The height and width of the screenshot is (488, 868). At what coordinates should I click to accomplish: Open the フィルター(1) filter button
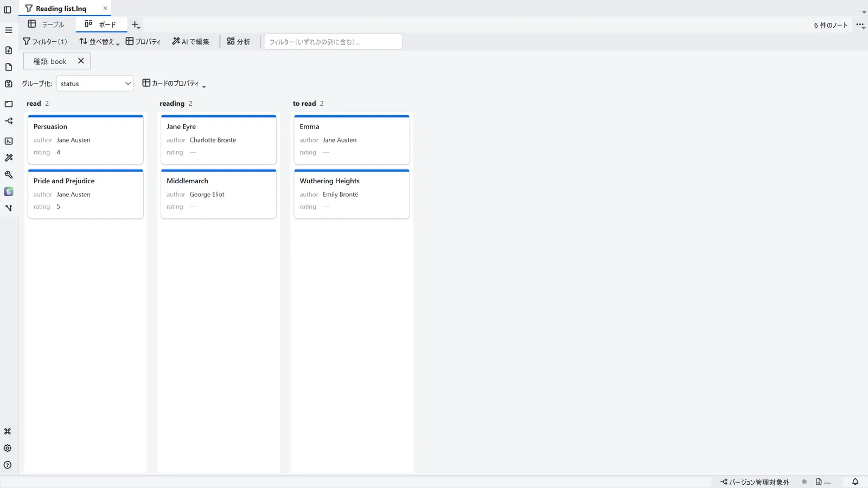click(45, 42)
